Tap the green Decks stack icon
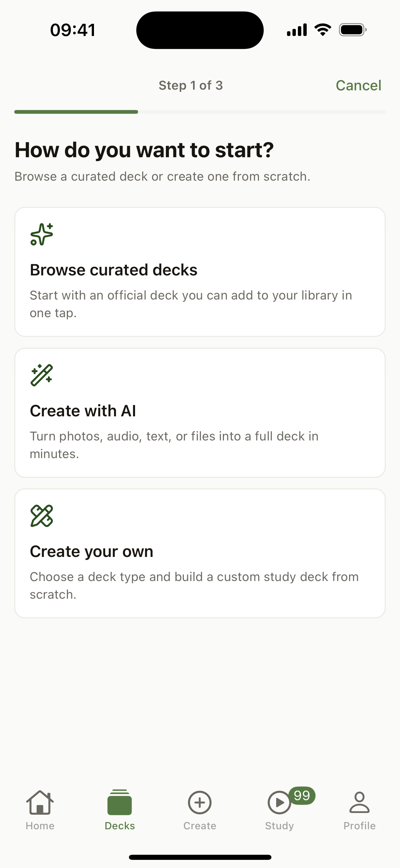The width and height of the screenshot is (400, 868). 119,802
